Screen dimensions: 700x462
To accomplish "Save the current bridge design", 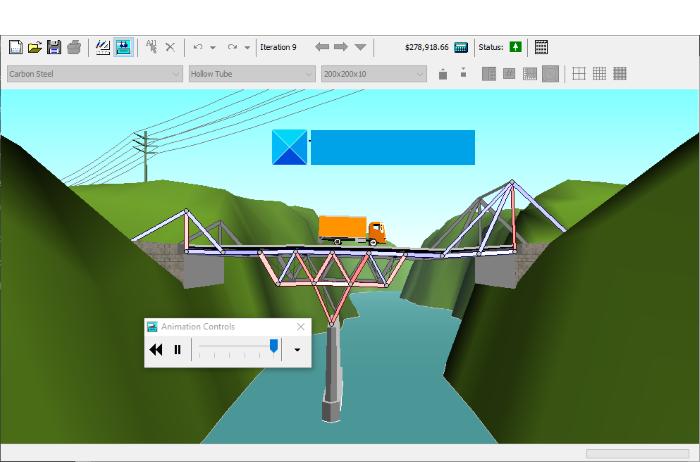I will coord(54,47).
